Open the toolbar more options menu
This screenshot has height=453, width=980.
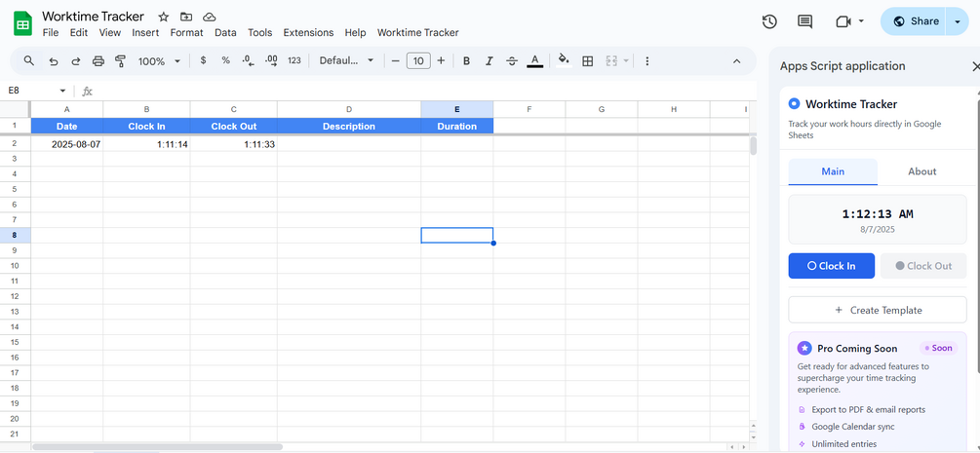[x=647, y=60]
